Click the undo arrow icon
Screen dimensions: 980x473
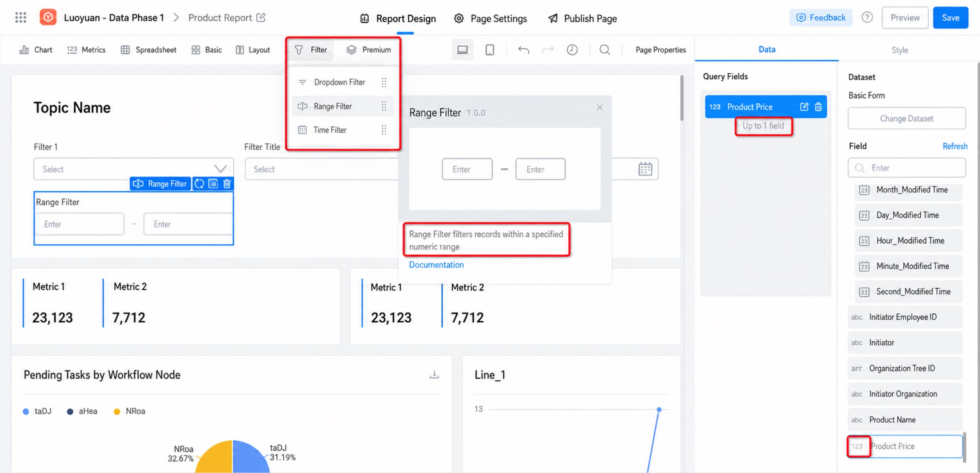coord(523,50)
